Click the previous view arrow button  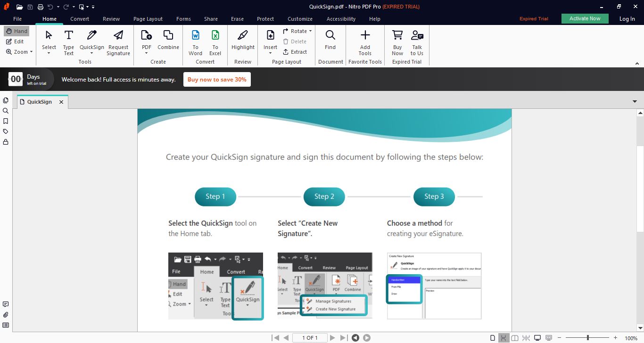[x=355, y=338]
